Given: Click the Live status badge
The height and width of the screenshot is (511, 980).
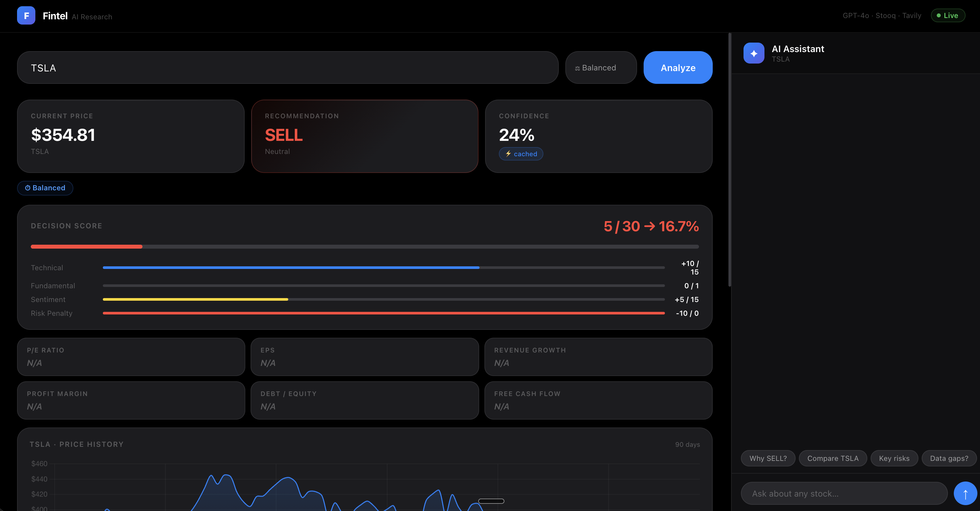Looking at the screenshot, I should (x=948, y=16).
